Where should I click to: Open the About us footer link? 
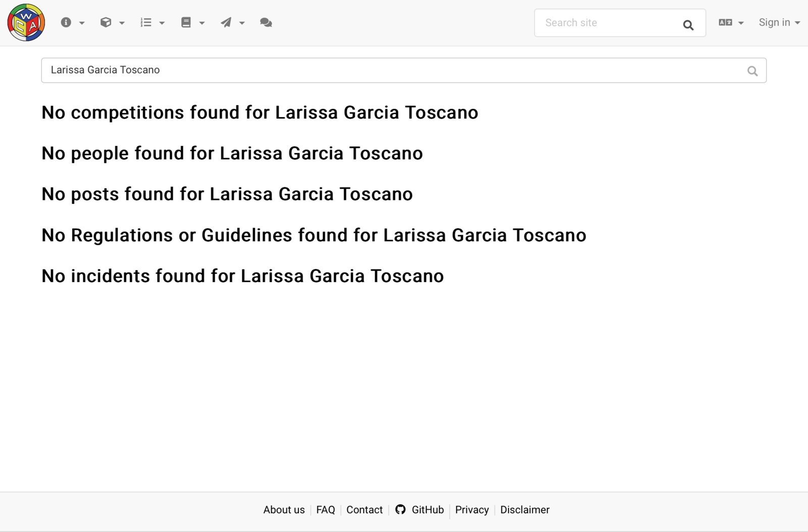[284, 510]
